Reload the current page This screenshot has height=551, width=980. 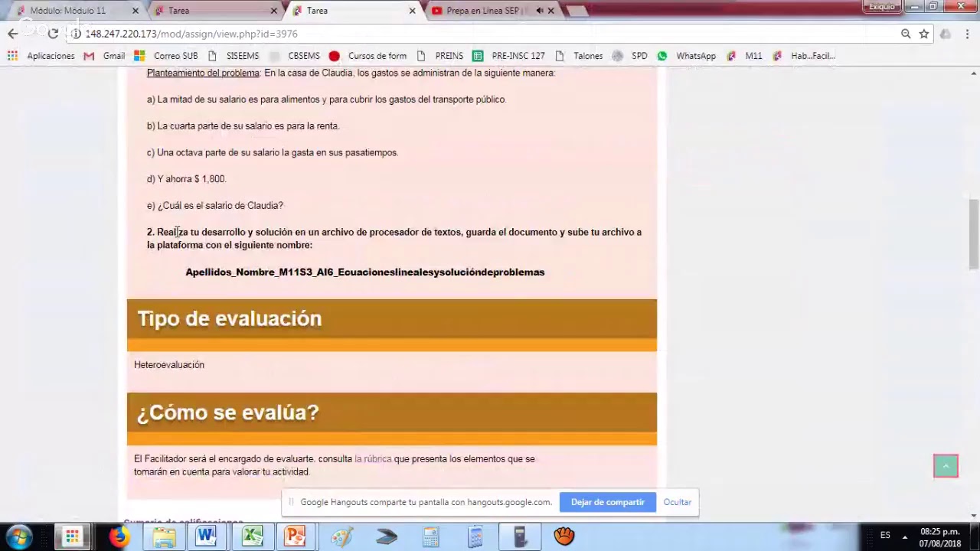(x=53, y=34)
